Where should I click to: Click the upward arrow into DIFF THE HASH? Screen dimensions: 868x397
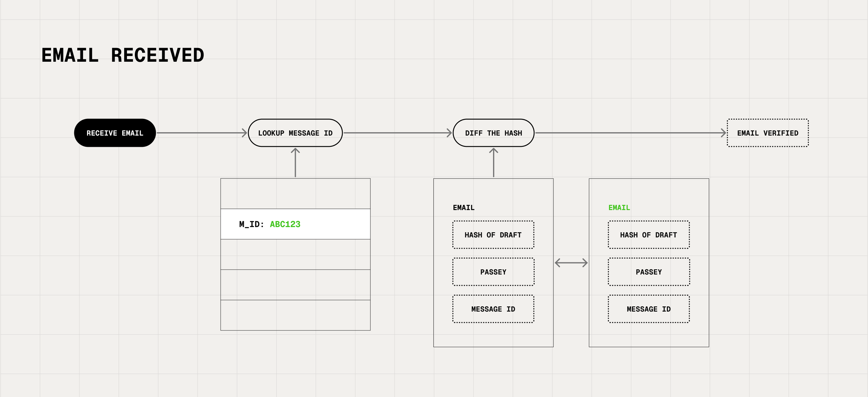click(x=493, y=163)
